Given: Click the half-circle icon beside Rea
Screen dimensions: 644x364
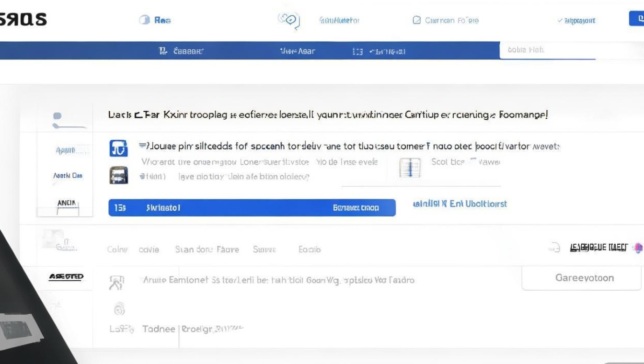Looking at the screenshot, I should point(144,20).
